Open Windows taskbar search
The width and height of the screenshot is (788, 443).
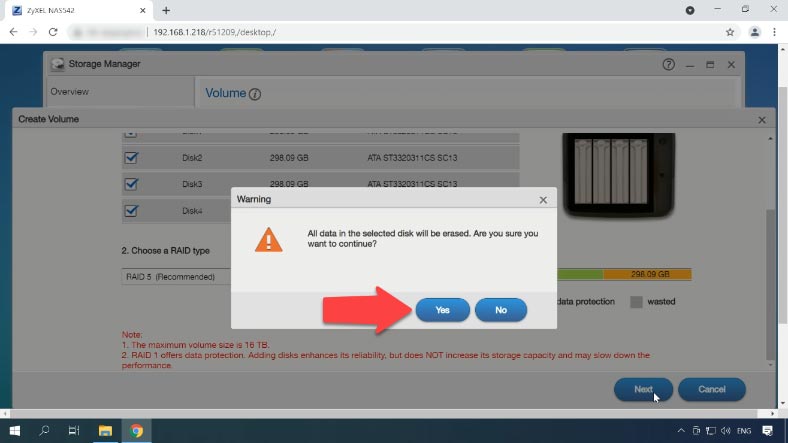pos(44,431)
